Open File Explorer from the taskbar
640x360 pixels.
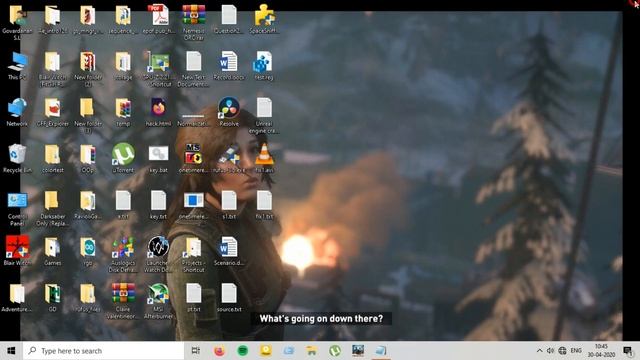click(311, 351)
